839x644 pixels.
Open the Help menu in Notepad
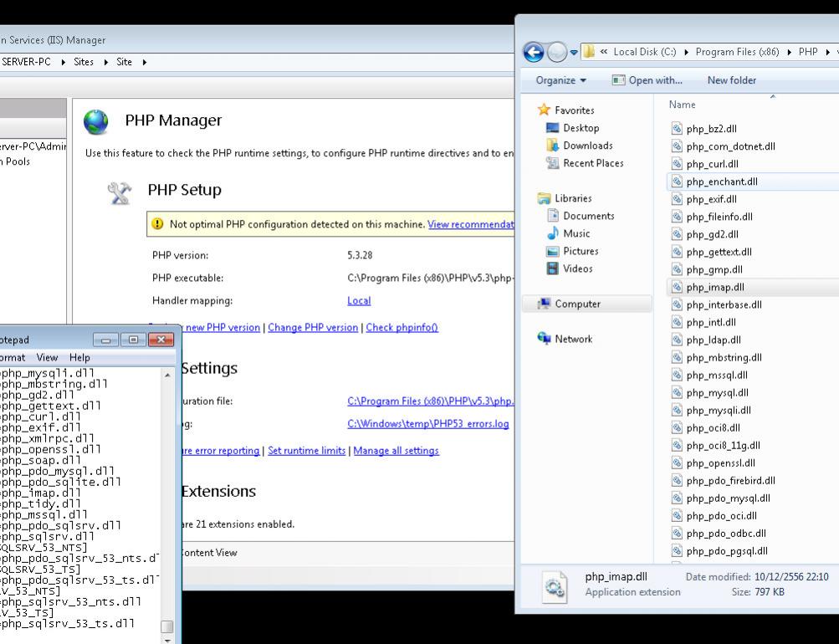[79, 358]
